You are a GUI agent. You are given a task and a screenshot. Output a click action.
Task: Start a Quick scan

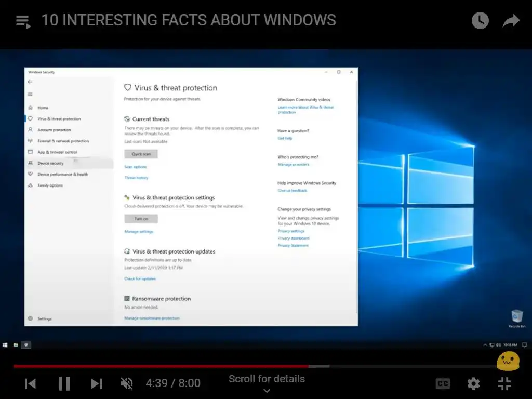point(141,154)
